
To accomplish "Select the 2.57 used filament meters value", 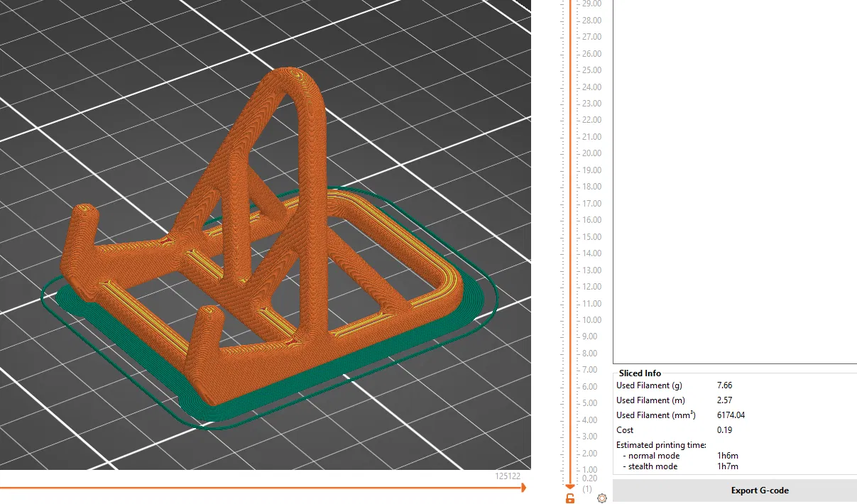I will point(725,400).
